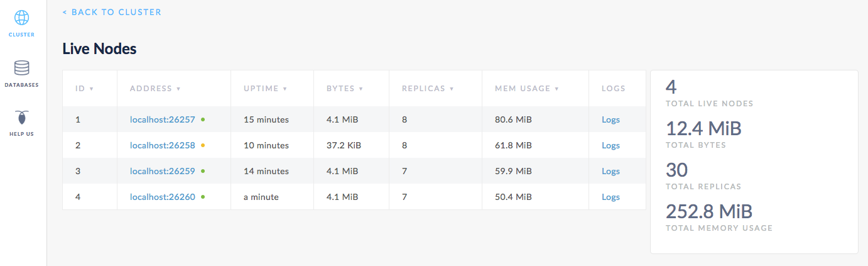Open the Databases stack icon

click(x=21, y=68)
